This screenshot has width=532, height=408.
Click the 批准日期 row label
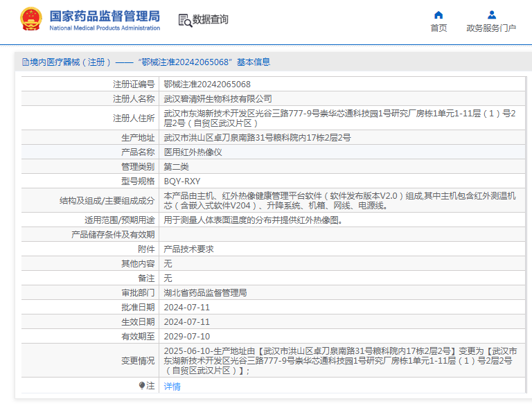tap(138, 308)
